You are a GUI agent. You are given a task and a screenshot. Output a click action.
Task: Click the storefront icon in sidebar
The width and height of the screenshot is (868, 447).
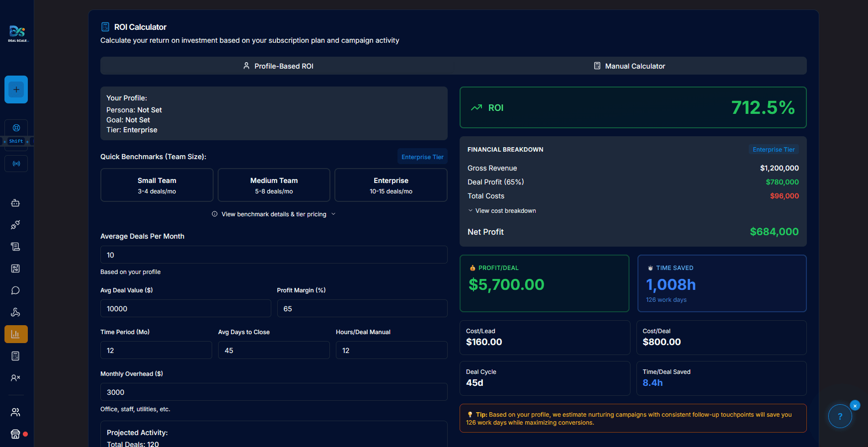(x=15, y=434)
